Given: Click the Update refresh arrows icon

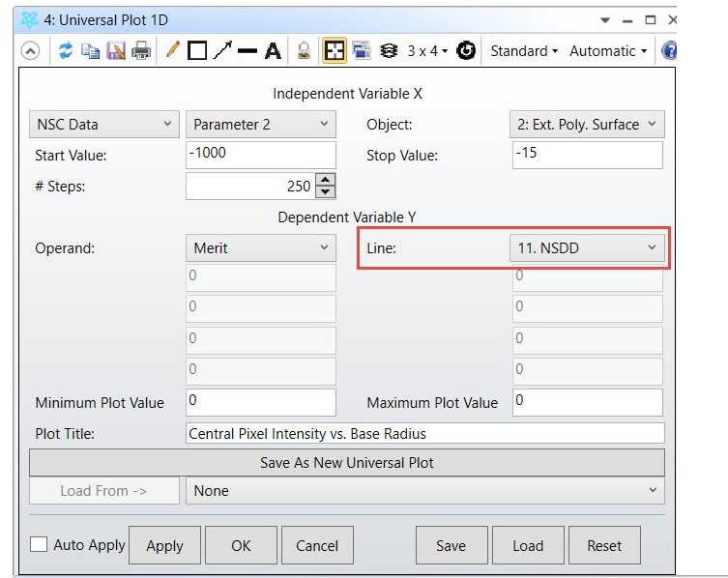Looking at the screenshot, I should click(66, 50).
